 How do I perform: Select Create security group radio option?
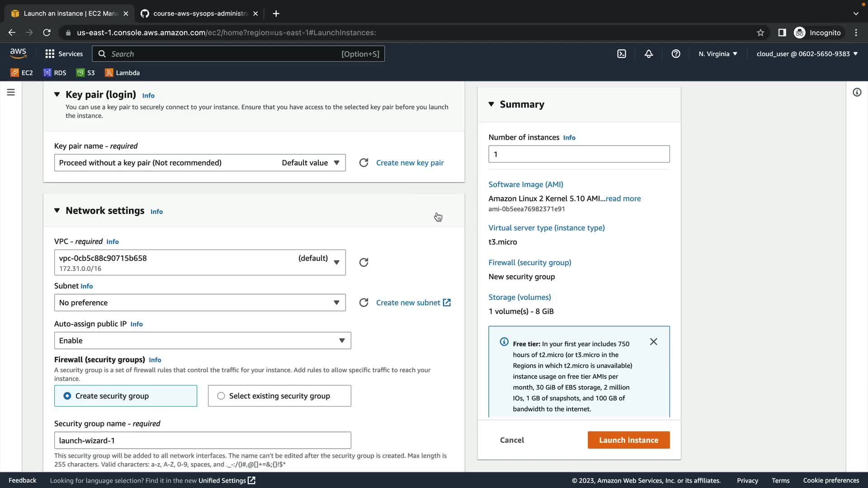67,396
